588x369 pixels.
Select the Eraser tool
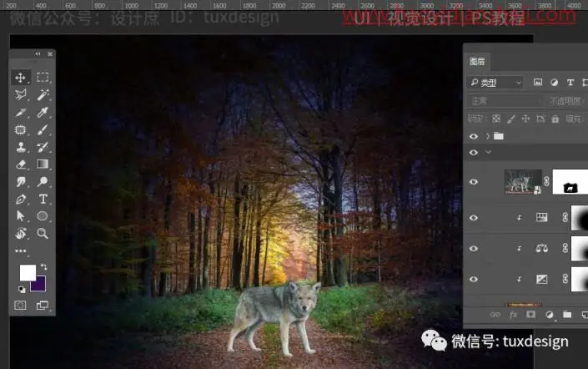(x=21, y=164)
